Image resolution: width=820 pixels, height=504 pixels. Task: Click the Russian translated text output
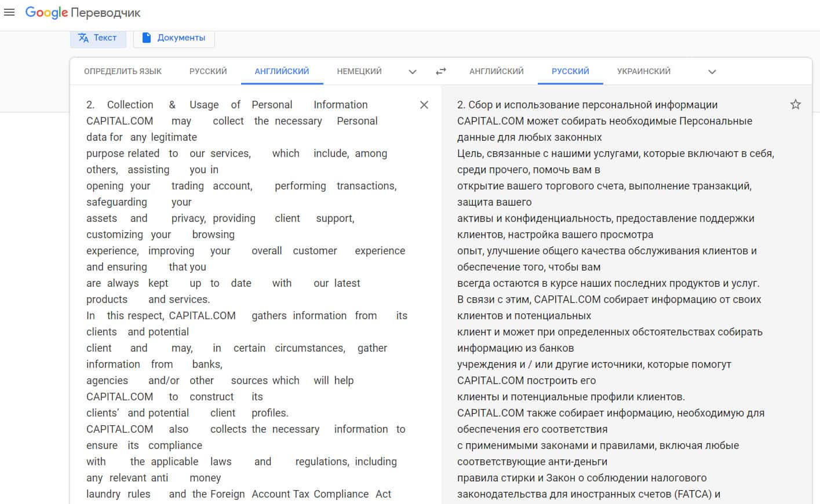pos(608,266)
